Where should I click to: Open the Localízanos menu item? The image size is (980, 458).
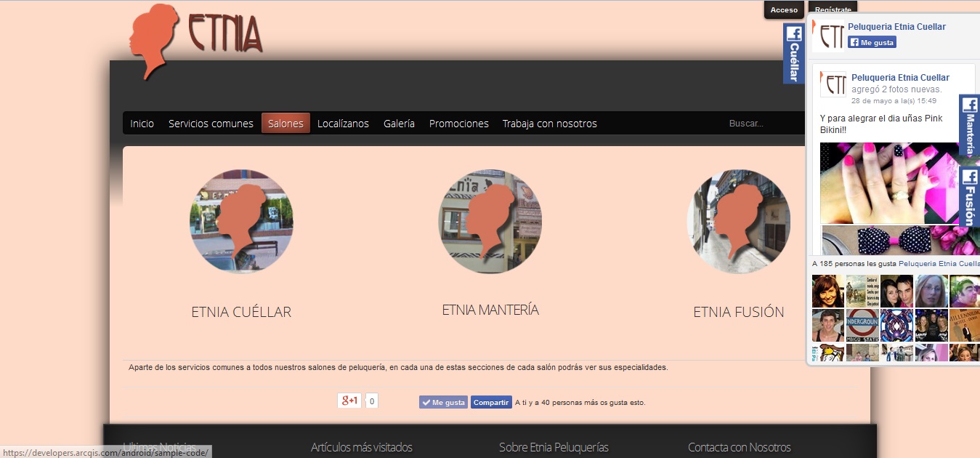coord(343,124)
